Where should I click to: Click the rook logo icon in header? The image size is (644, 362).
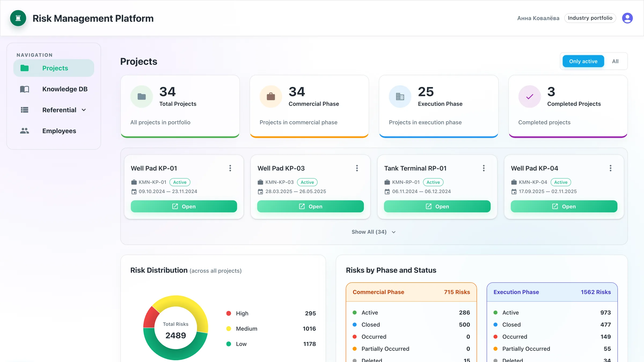pos(18,18)
